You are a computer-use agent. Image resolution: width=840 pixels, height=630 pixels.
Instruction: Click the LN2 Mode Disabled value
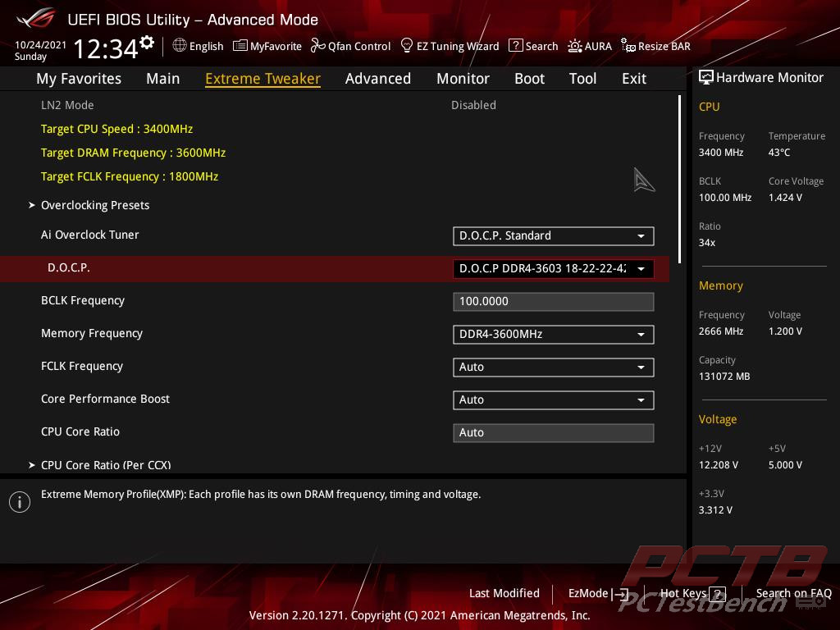coord(473,105)
